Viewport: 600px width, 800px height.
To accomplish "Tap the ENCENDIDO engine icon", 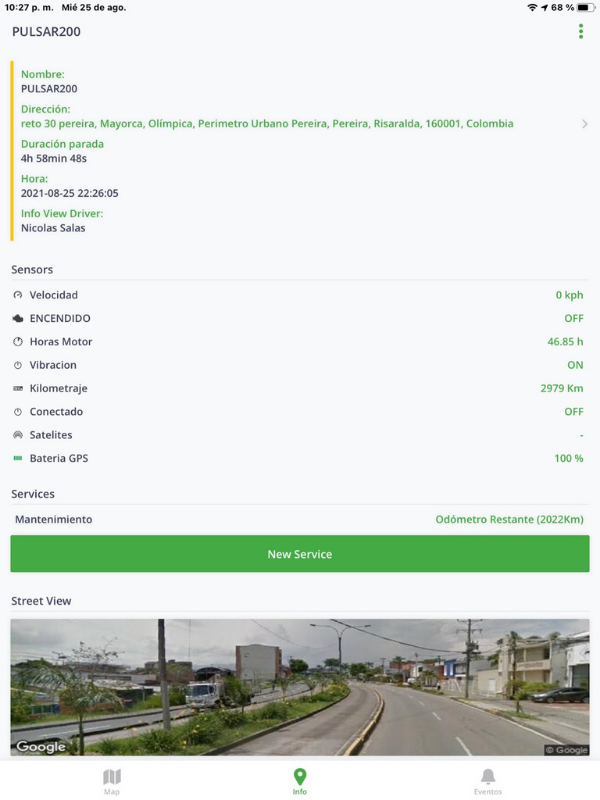I will click(x=17, y=318).
